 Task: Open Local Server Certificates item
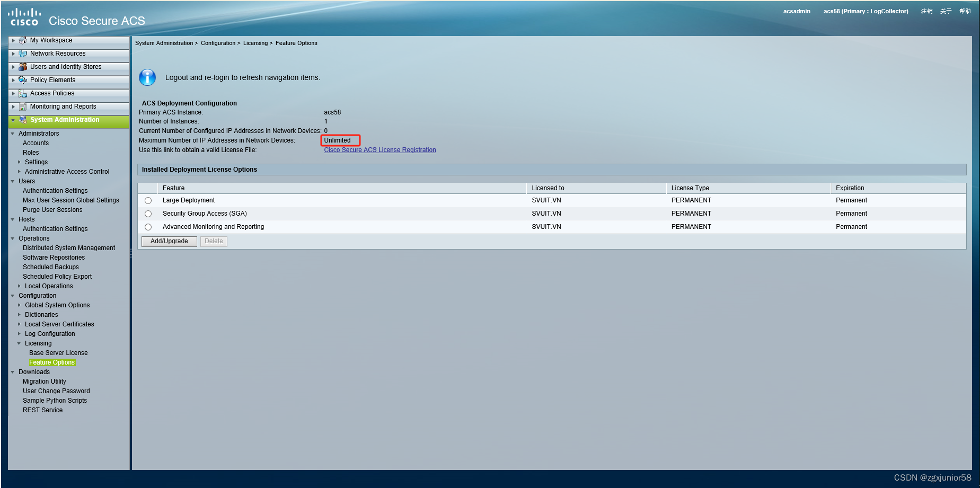tap(59, 324)
